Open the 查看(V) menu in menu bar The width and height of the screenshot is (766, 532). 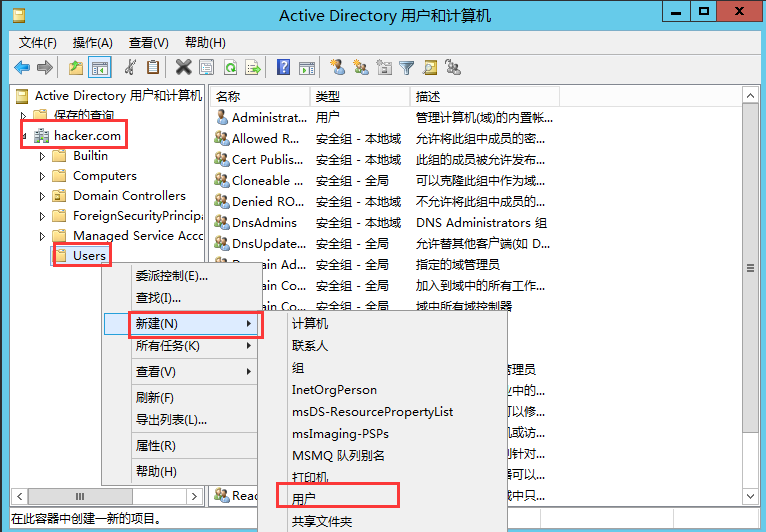click(x=149, y=43)
